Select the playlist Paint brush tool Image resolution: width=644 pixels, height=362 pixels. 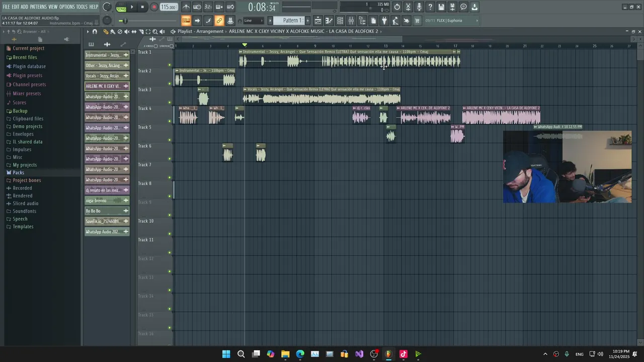pyautogui.click(x=113, y=31)
